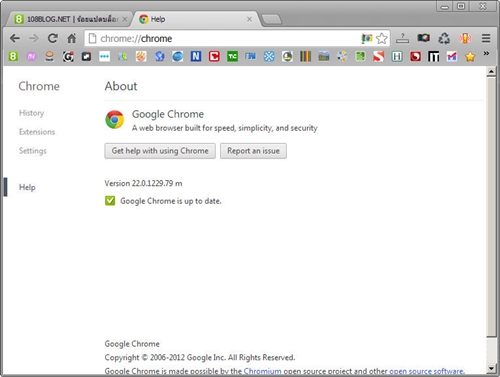The width and height of the screenshot is (500, 377).
Task: Click the Back navigation arrow
Action: point(15,38)
